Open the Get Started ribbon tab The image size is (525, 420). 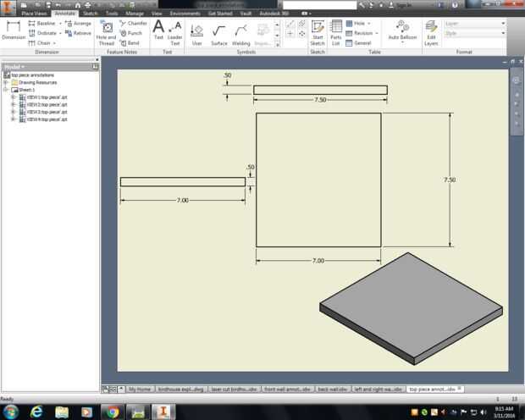click(x=220, y=14)
